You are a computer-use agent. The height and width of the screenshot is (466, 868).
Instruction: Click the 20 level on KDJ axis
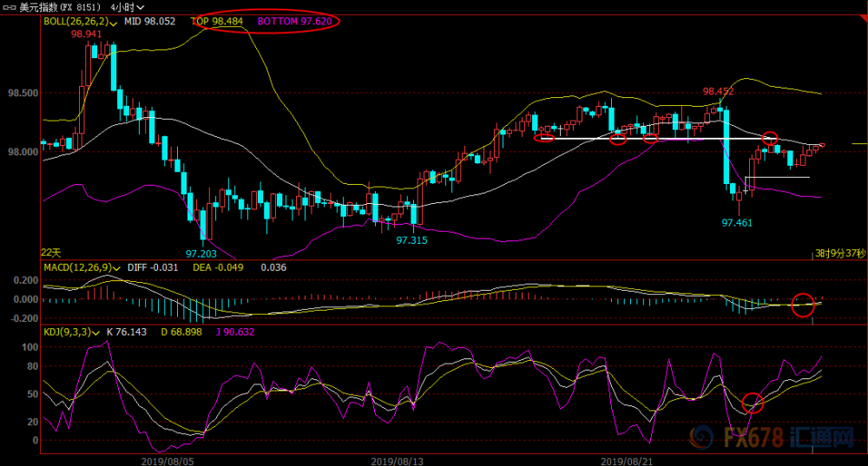pyautogui.click(x=33, y=422)
